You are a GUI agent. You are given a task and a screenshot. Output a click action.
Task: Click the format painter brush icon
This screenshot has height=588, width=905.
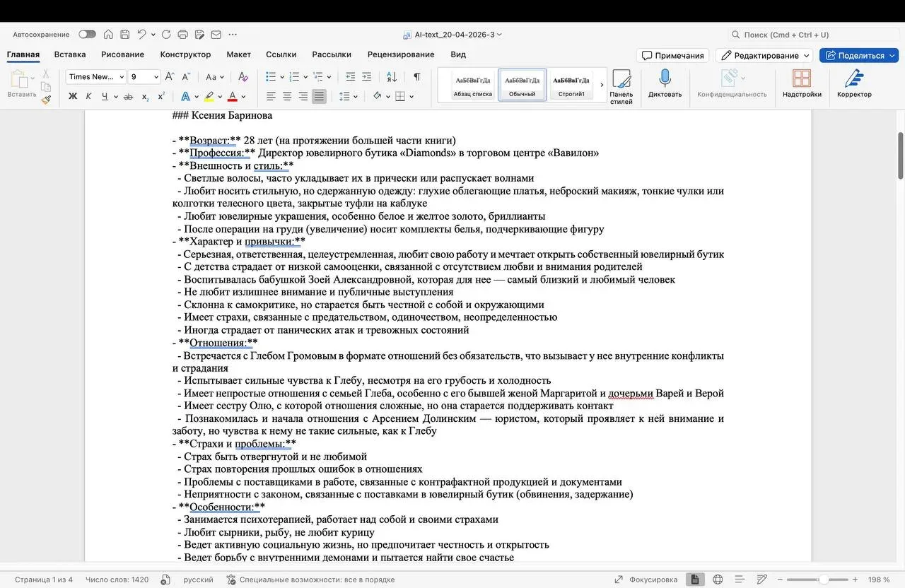point(46,100)
